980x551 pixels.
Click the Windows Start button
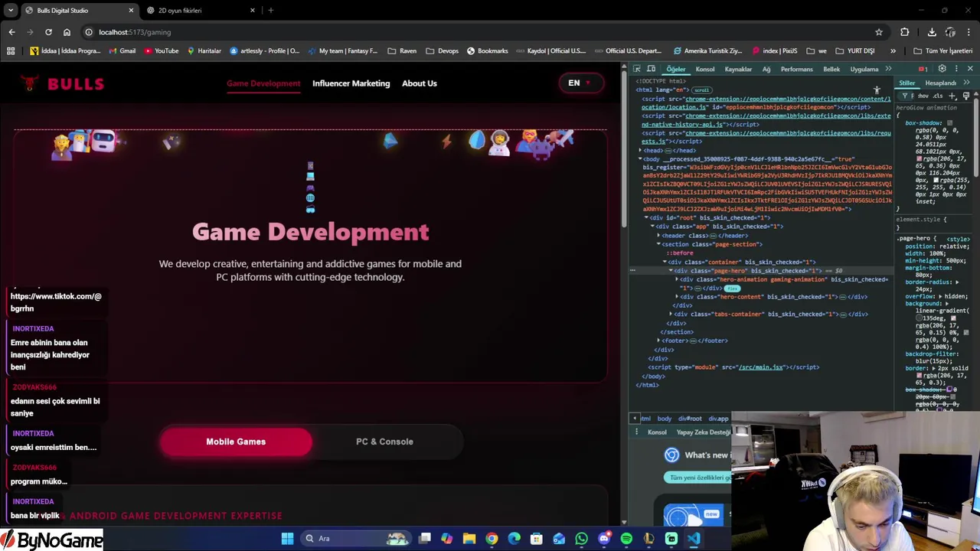coord(287,539)
